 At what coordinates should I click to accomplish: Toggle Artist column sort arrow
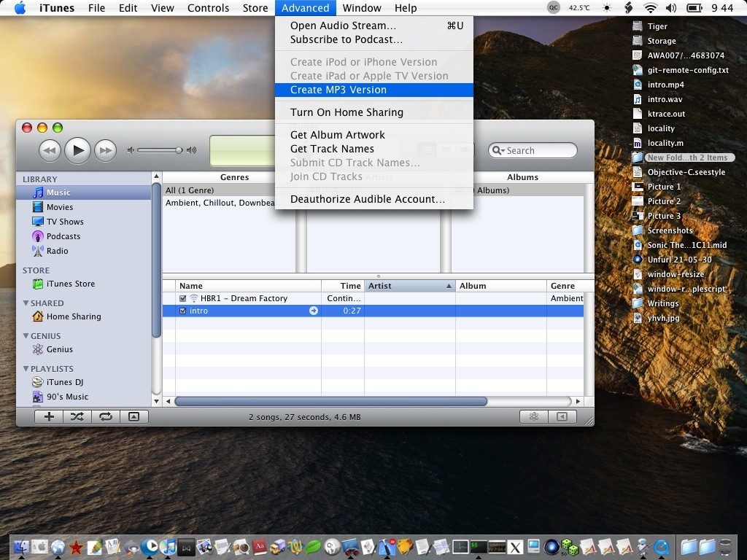point(449,286)
